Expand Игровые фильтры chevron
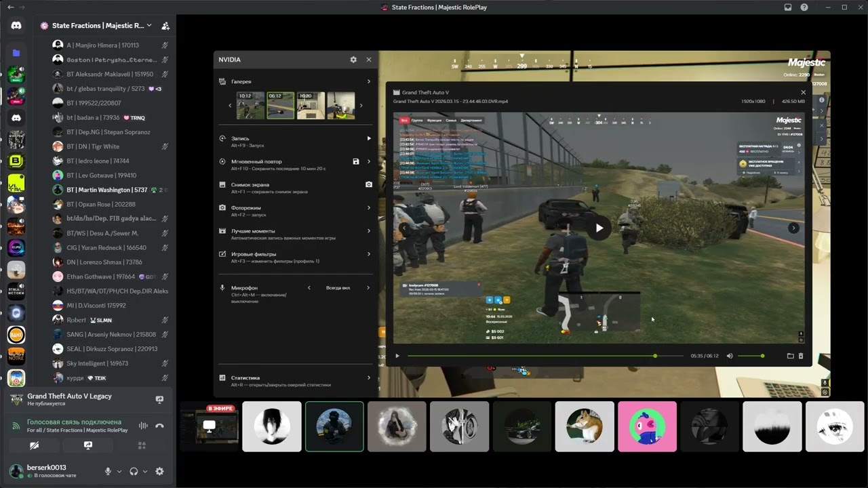868x488 pixels. pyautogui.click(x=369, y=254)
